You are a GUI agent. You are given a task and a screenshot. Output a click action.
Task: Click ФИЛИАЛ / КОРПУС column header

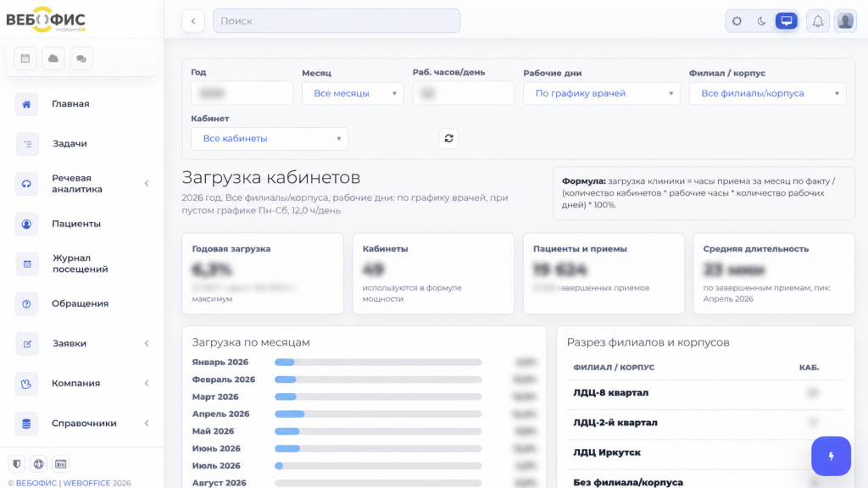614,368
